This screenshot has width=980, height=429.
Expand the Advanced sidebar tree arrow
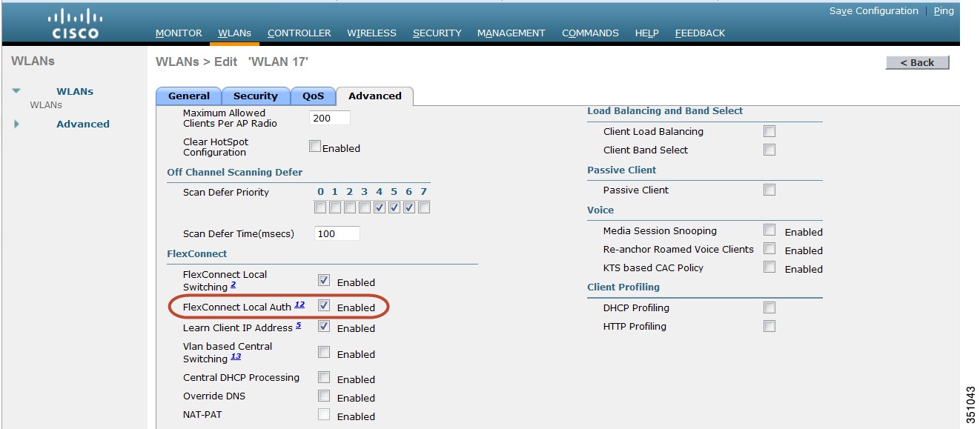(16, 124)
